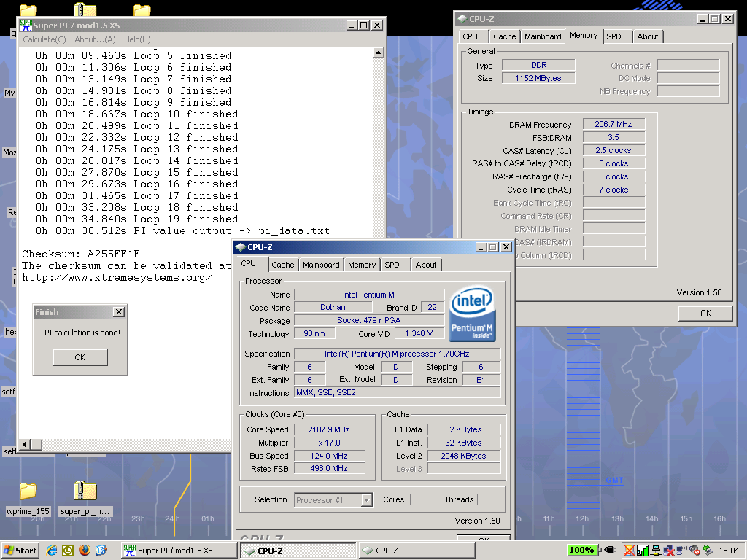
Task: Click the Super PI vertical scrollbar up arrow
Action: point(379,52)
